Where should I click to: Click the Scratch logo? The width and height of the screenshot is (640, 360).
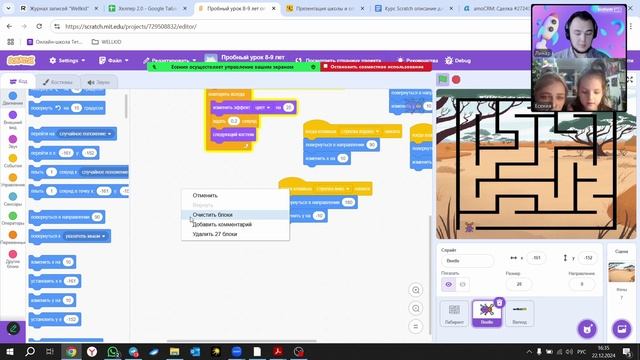pos(21,60)
